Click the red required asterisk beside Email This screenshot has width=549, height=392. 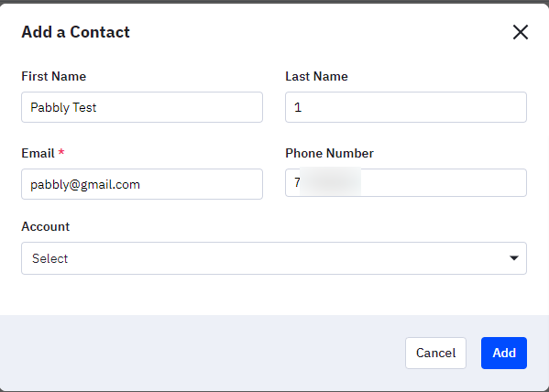point(61,152)
